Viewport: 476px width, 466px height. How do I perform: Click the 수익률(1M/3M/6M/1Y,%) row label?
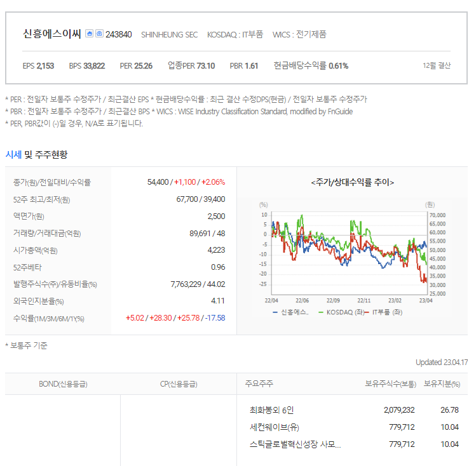point(49,319)
